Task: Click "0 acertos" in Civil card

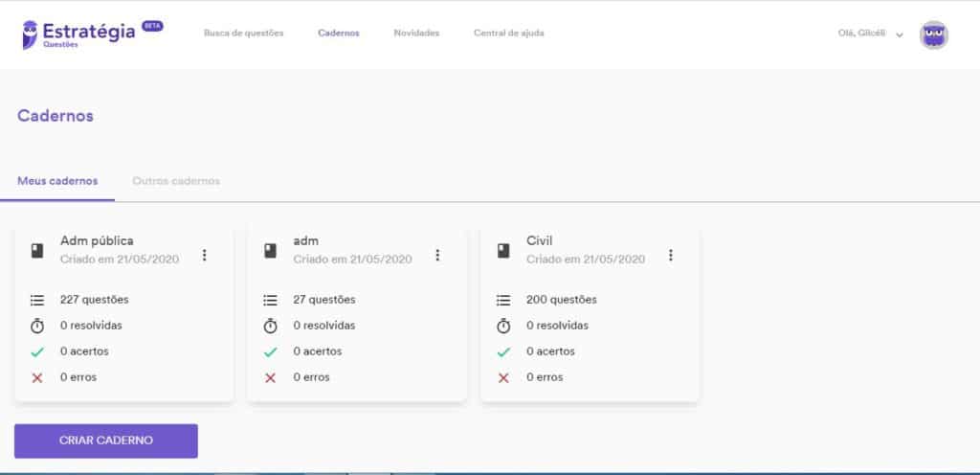Action: [550, 351]
